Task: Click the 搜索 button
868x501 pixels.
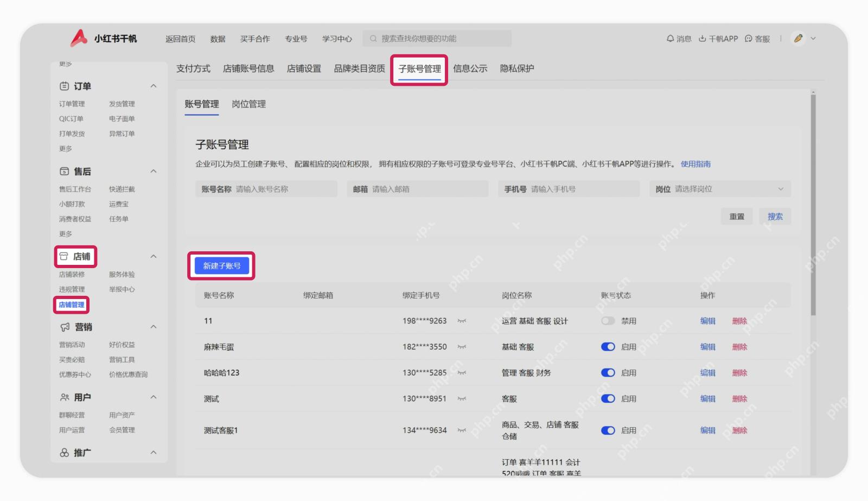Action: pyautogui.click(x=775, y=217)
